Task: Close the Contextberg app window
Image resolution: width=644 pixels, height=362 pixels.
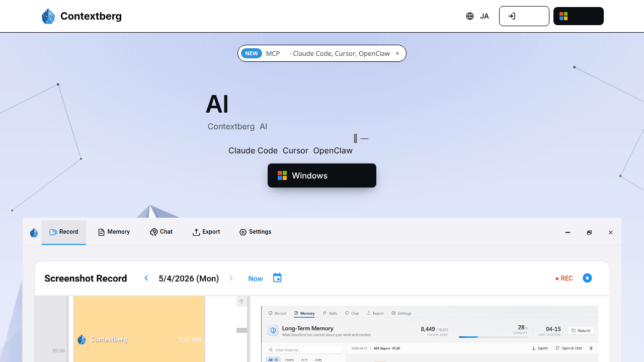Action: [611, 232]
